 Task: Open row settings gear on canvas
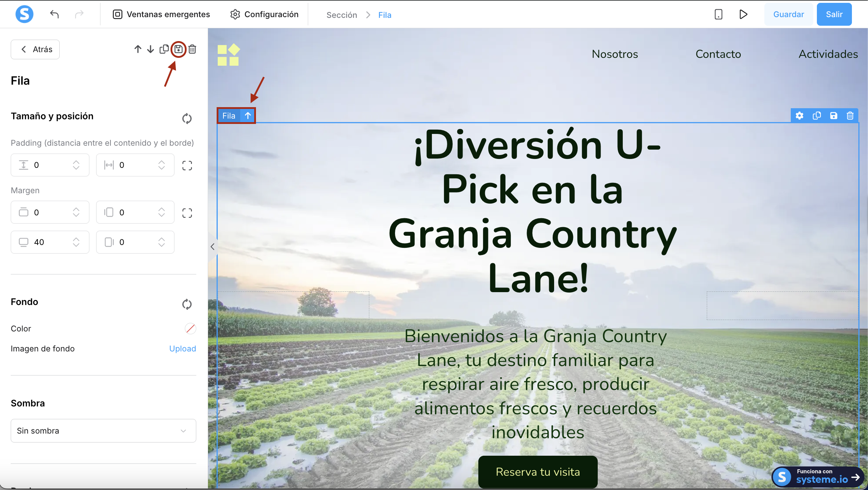(799, 116)
